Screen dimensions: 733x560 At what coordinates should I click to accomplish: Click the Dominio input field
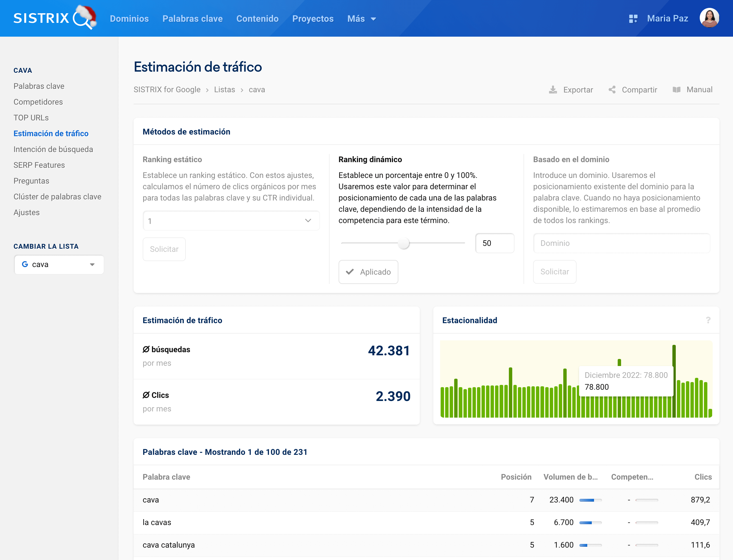coord(621,243)
